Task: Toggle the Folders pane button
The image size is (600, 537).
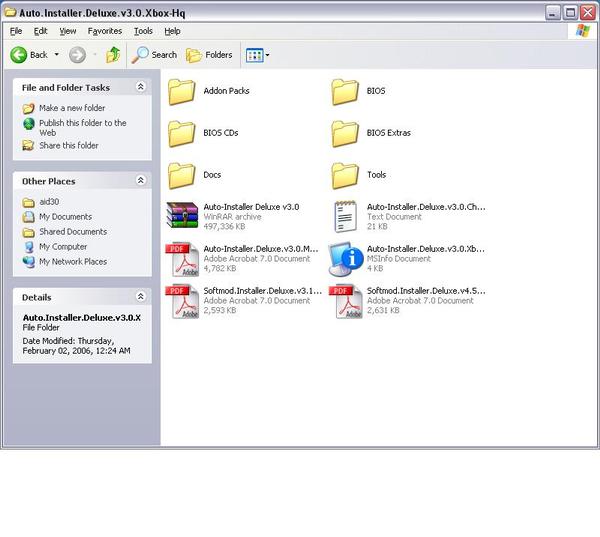Action: point(209,55)
